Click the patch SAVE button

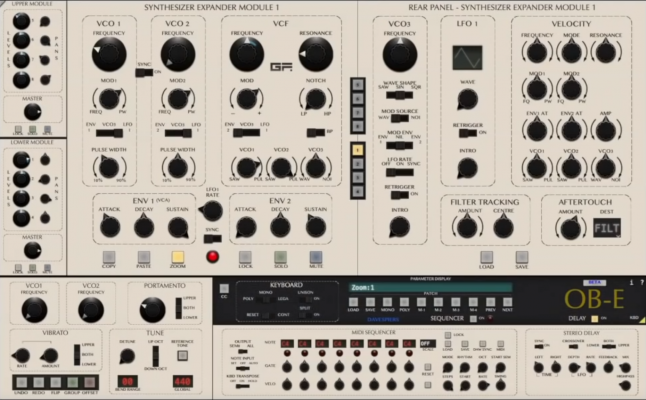pyautogui.click(x=370, y=302)
